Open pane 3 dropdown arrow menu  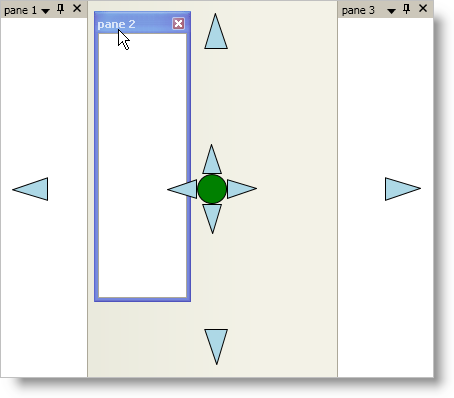point(391,11)
